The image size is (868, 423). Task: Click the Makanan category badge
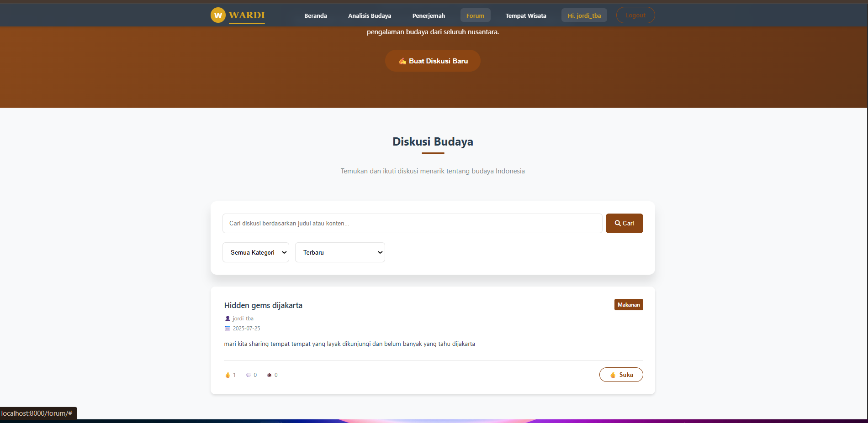(x=629, y=305)
